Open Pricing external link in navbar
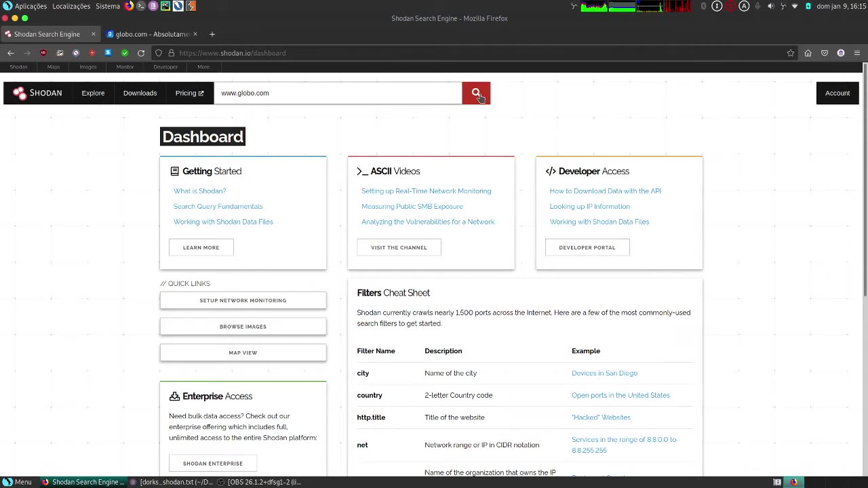868x488 pixels. coord(189,93)
